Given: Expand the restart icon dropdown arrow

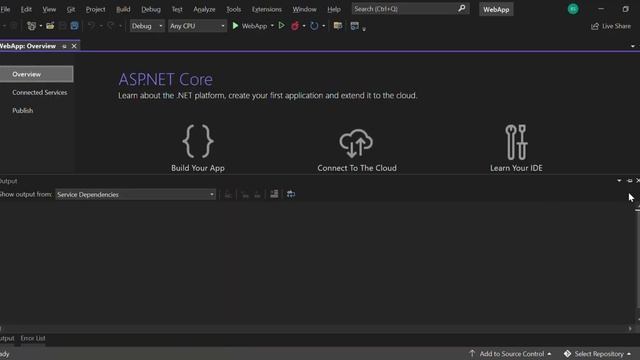Looking at the screenshot, I should click(324, 26).
